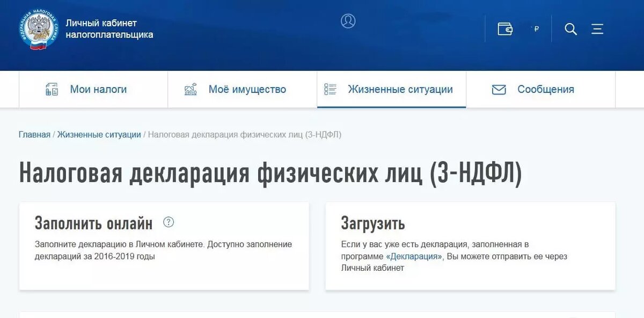Click the list icon next to Жизненные ситуации
The image size is (644, 318).
[x=330, y=89]
